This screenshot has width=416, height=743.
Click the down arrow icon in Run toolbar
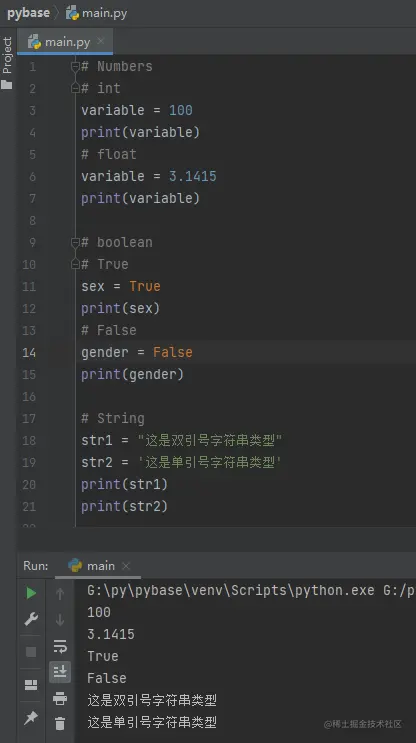point(60,619)
